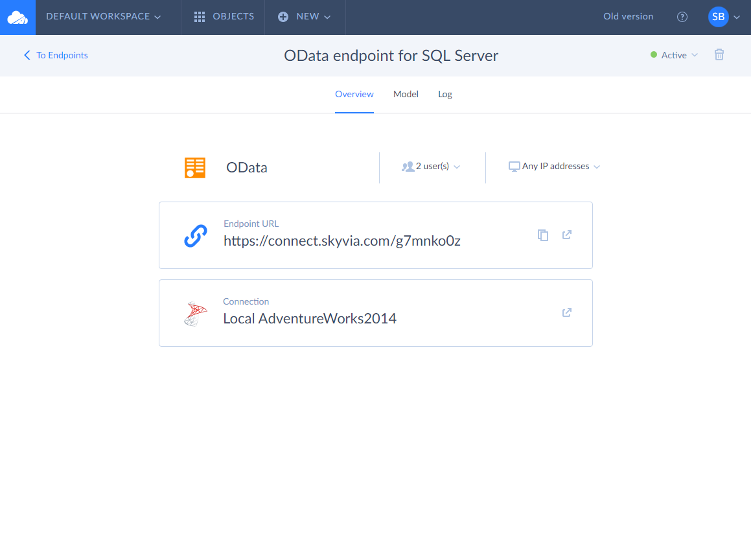Open endpoint URL in new tab

pos(566,235)
